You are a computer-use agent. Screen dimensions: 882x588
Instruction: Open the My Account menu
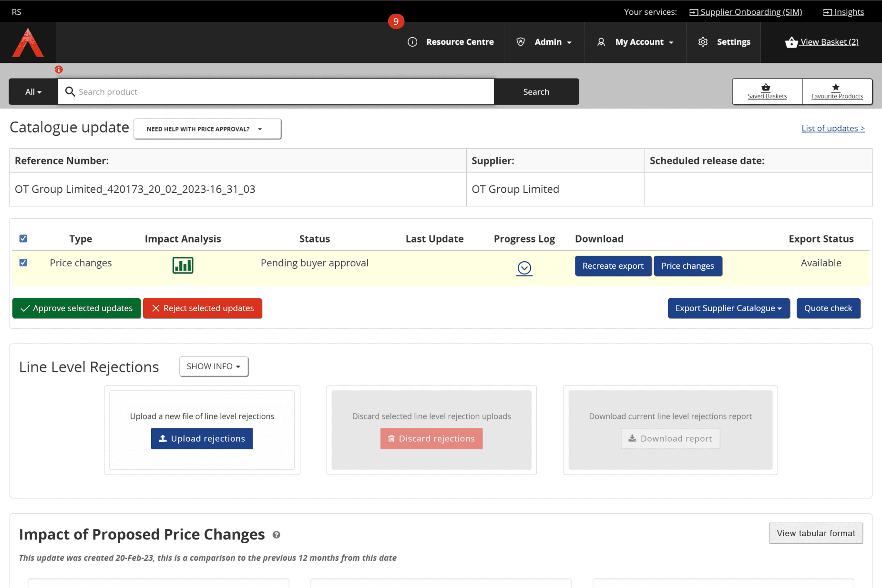coord(635,42)
